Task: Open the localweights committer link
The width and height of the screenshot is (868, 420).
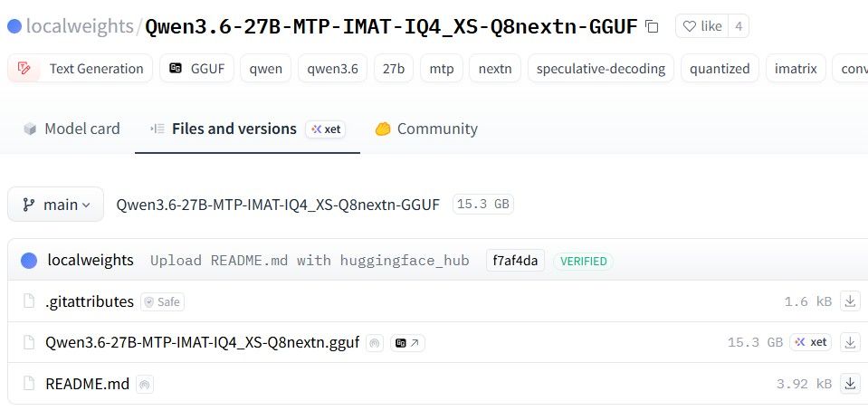Action: pos(91,260)
